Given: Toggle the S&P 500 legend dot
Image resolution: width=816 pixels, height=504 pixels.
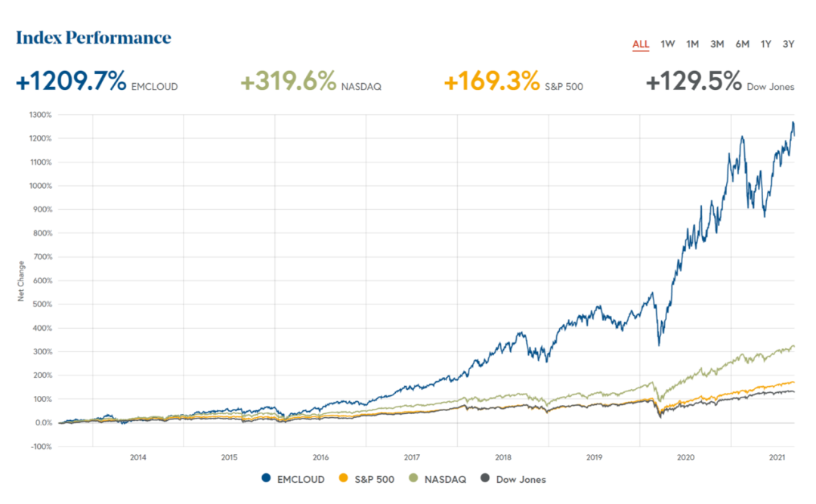Looking at the screenshot, I should pyautogui.click(x=342, y=479).
